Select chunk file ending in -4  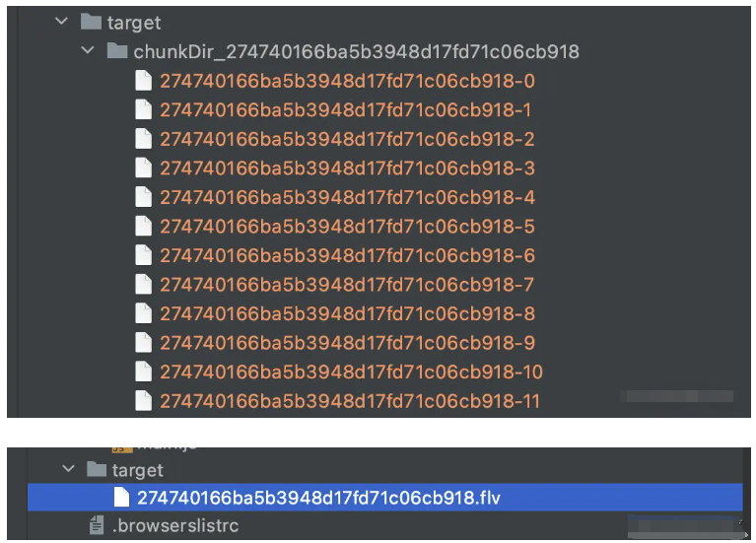point(346,197)
